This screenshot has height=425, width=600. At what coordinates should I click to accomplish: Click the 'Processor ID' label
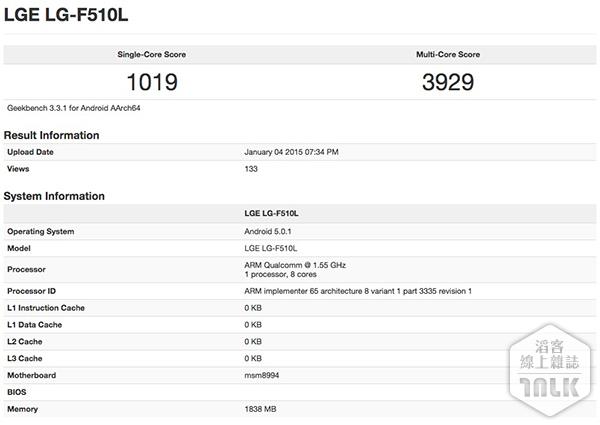coord(31,291)
